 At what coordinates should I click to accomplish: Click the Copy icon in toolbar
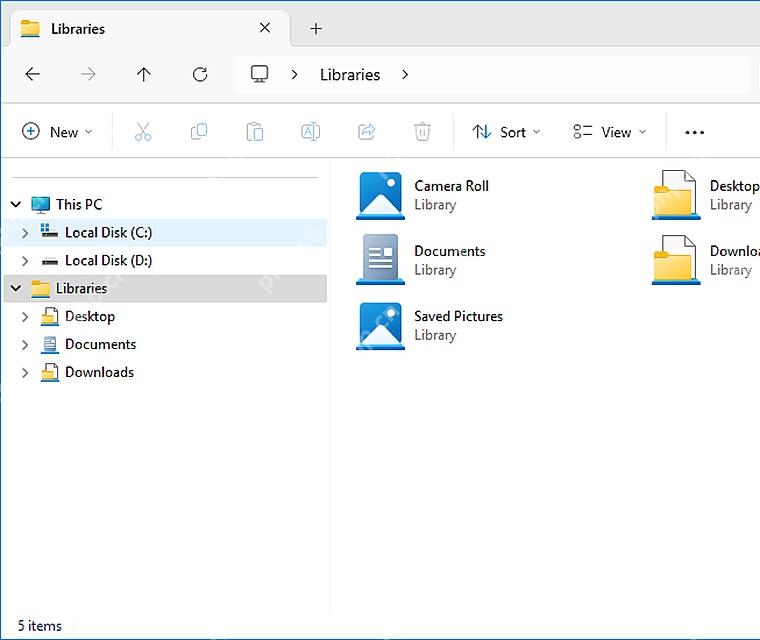click(x=199, y=132)
